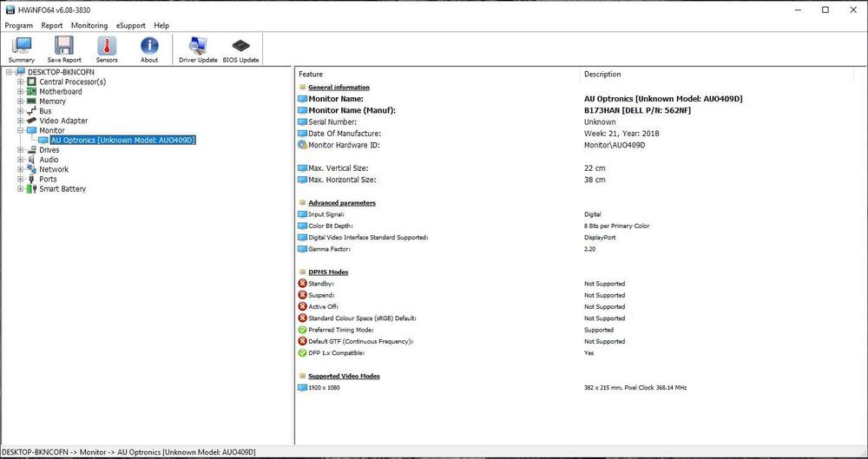868x459 pixels.
Task: Collapse the Monitor tree node
Action: pos(20,130)
